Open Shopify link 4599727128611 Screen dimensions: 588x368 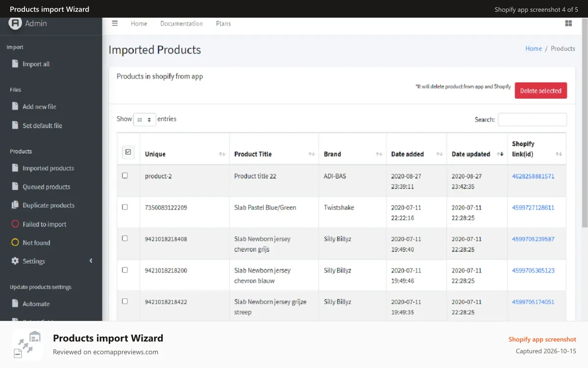coord(533,208)
